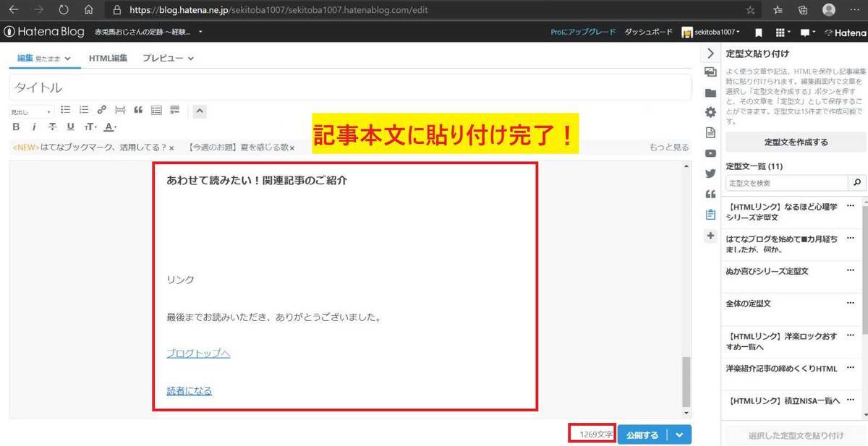The width and height of the screenshot is (868, 446).
Task: Open the 見出し heading dropdown
Action: click(31, 112)
